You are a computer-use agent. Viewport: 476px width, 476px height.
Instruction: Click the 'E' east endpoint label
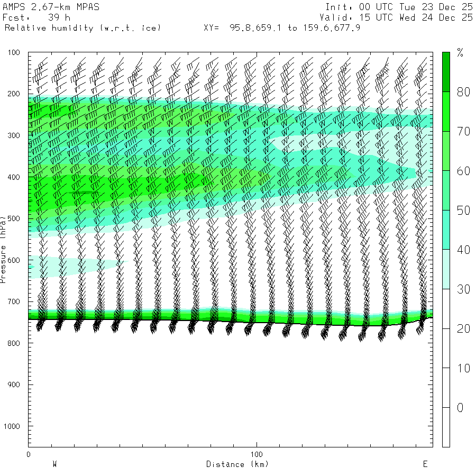(x=425, y=464)
